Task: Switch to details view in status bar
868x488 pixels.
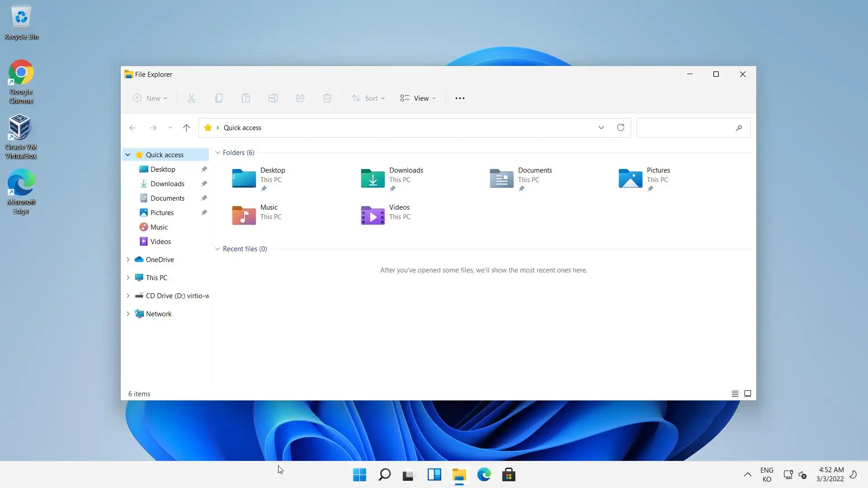Action: [735, 394]
